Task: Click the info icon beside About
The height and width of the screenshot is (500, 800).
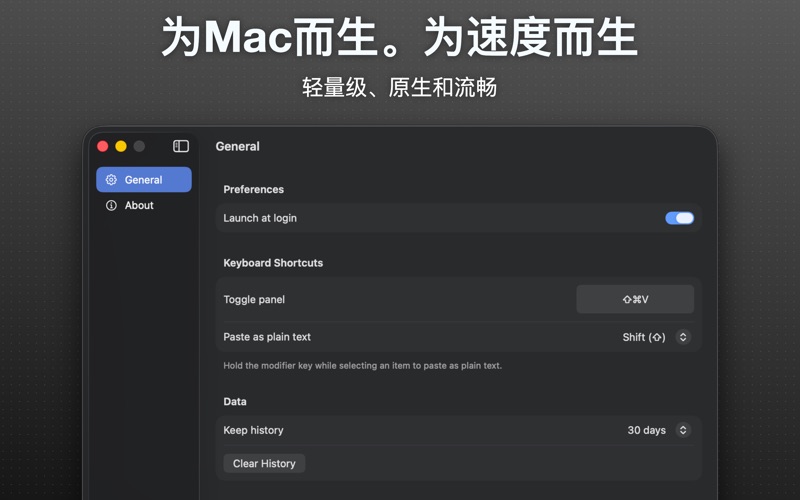Action: [111, 205]
